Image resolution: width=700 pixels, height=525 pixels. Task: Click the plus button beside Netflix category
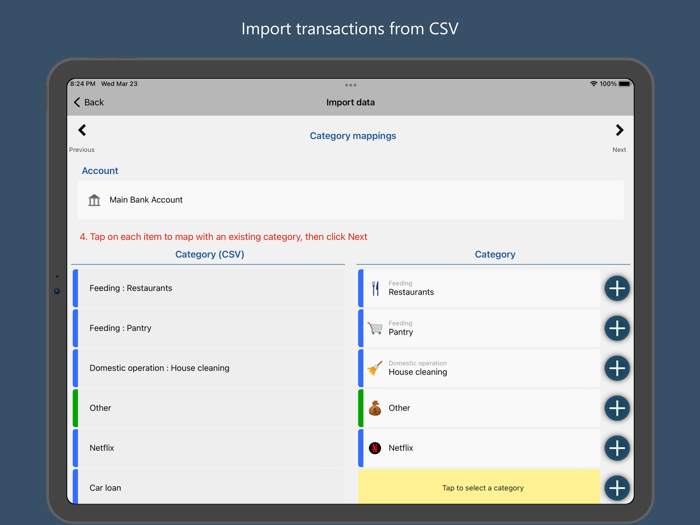[617, 448]
